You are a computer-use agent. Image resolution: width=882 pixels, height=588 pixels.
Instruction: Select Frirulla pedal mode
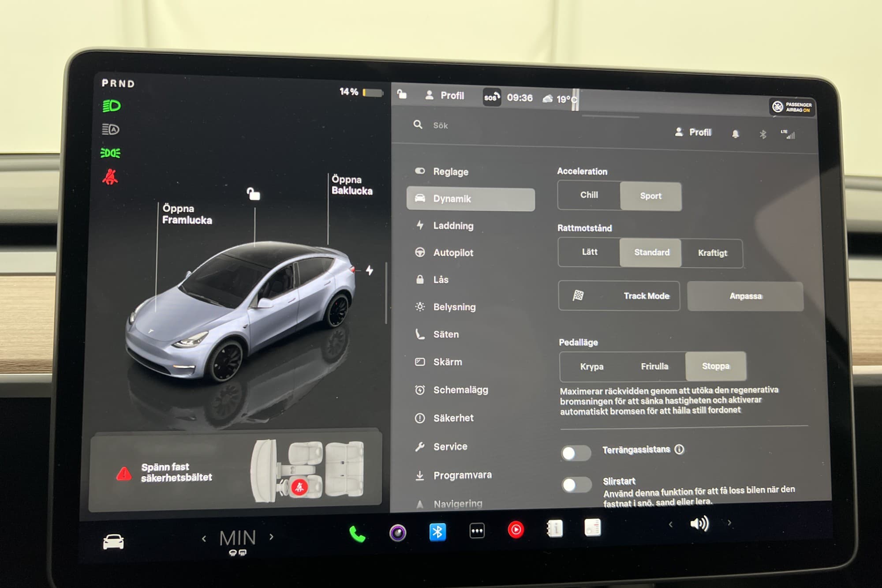tap(654, 367)
